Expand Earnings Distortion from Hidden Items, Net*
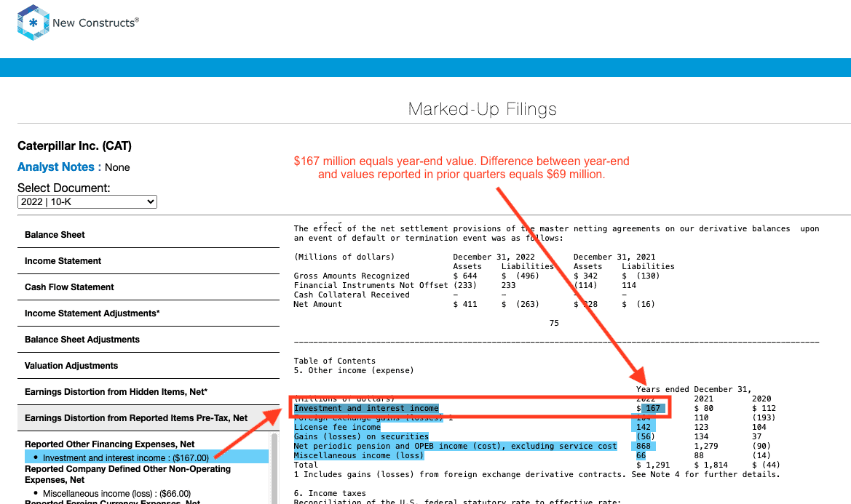851x504 pixels. [149, 392]
